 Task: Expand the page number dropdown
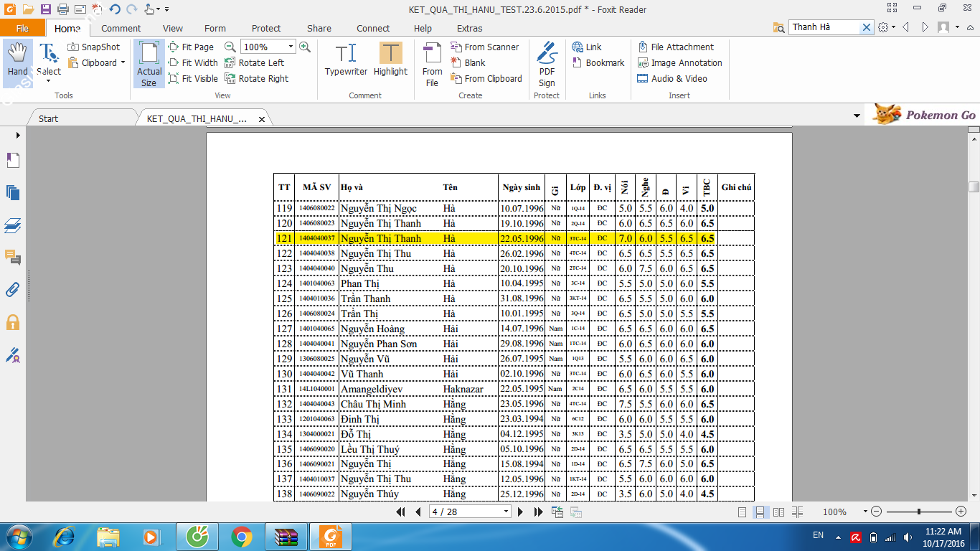[x=507, y=512]
